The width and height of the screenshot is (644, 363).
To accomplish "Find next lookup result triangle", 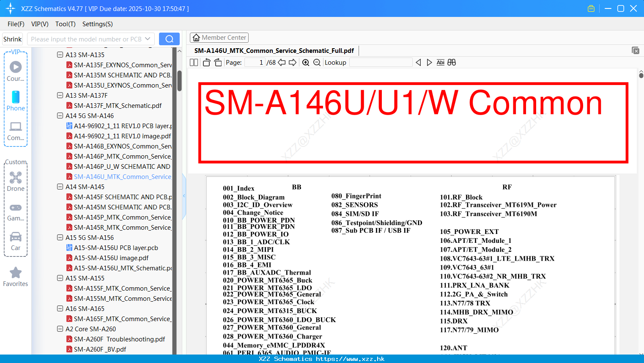I will coord(429,63).
